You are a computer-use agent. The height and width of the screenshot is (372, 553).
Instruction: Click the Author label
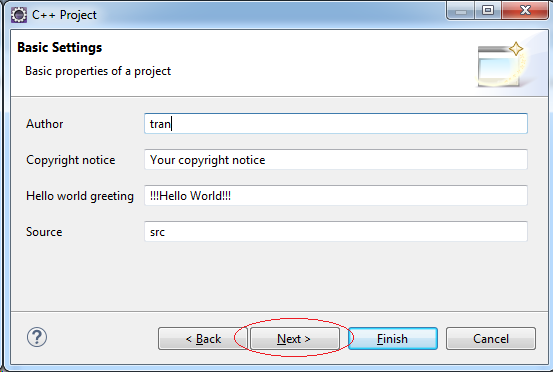[x=44, y=124]
